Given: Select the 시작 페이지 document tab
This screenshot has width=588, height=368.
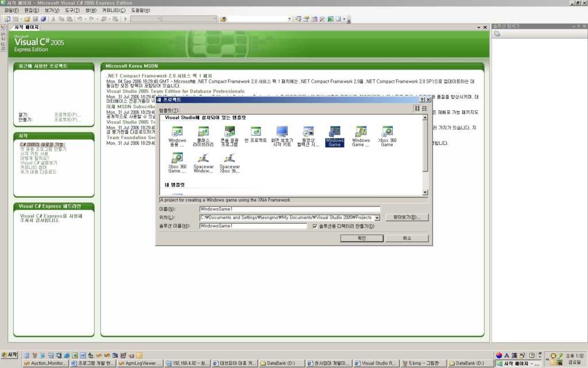Looking at the screenshot, I should tap(26, 28).
